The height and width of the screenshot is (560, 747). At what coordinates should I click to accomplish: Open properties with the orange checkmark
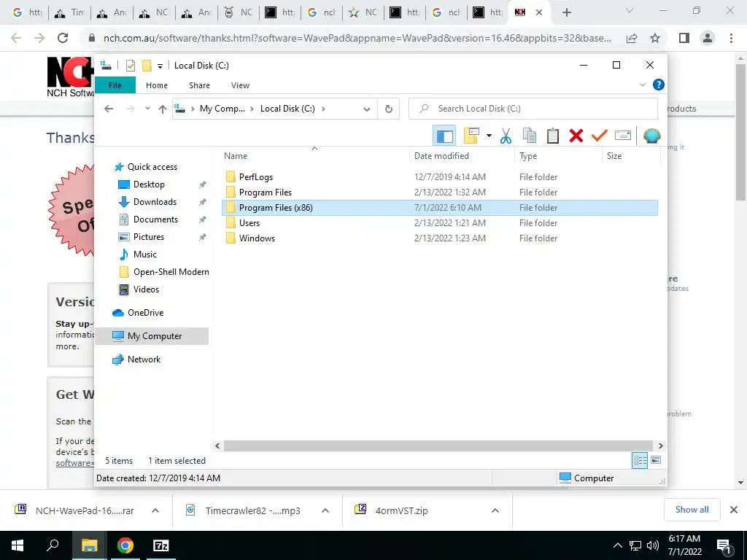(600, 136)
